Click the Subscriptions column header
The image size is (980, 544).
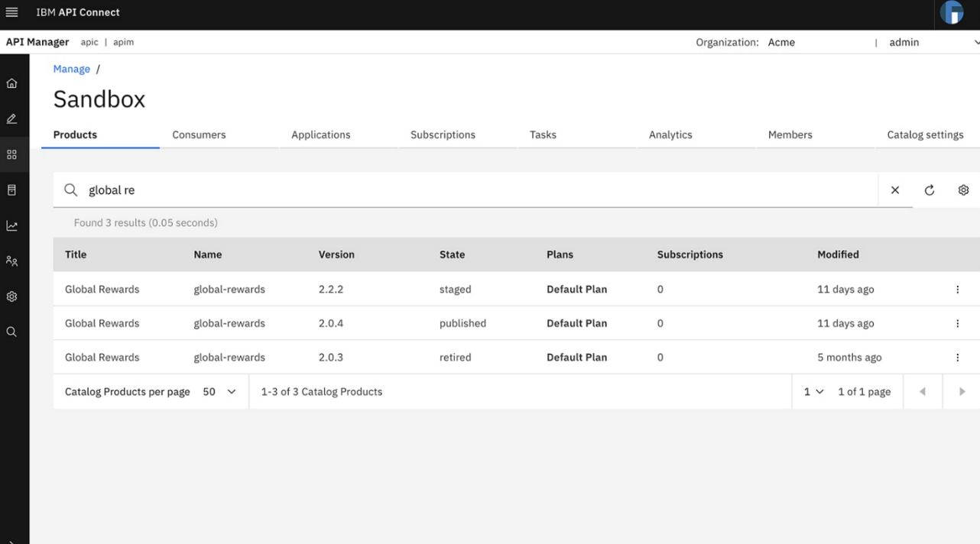pos(690,254)
